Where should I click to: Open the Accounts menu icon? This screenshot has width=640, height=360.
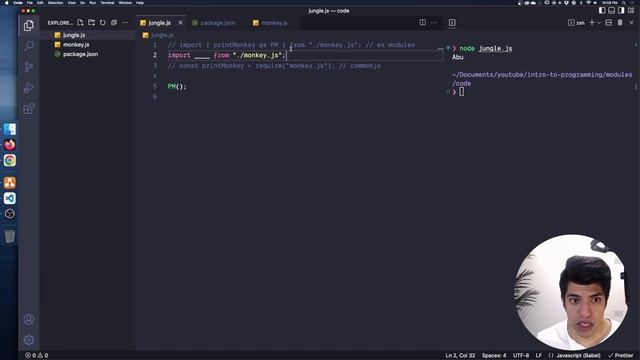click(29, 319)
